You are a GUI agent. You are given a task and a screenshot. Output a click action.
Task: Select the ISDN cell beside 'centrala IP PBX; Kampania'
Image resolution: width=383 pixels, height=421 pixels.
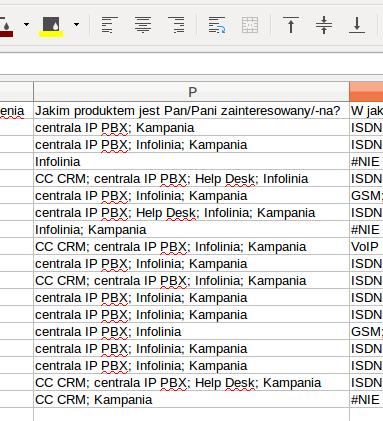coord(366,127)
